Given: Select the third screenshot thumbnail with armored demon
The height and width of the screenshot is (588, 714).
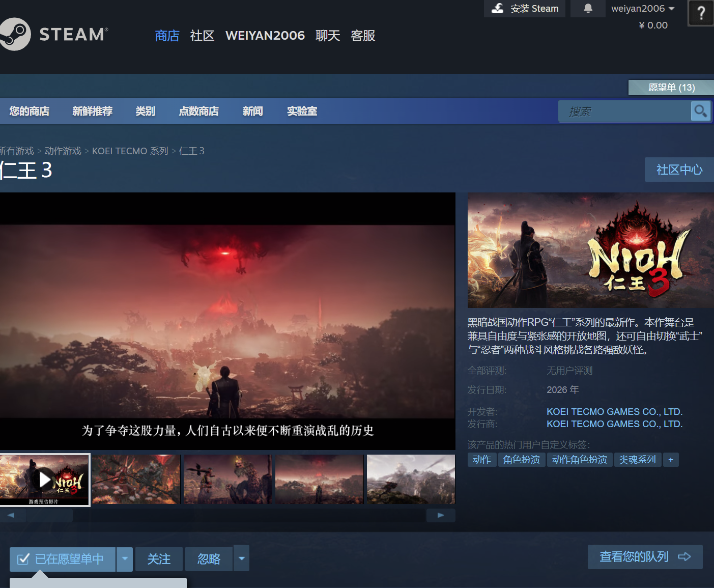Looking at the screenshot, I should (x=228, y=480).
